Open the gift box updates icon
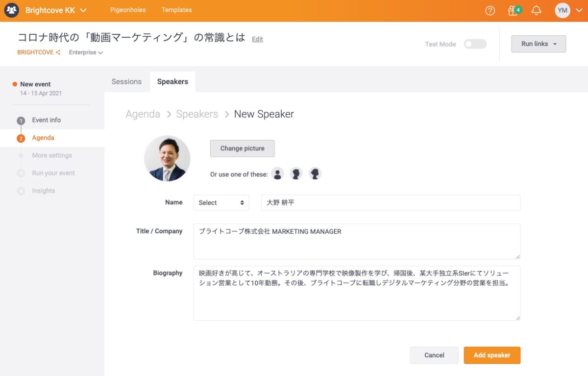This screenshot has height=376, width=588. tap(513, 10)
